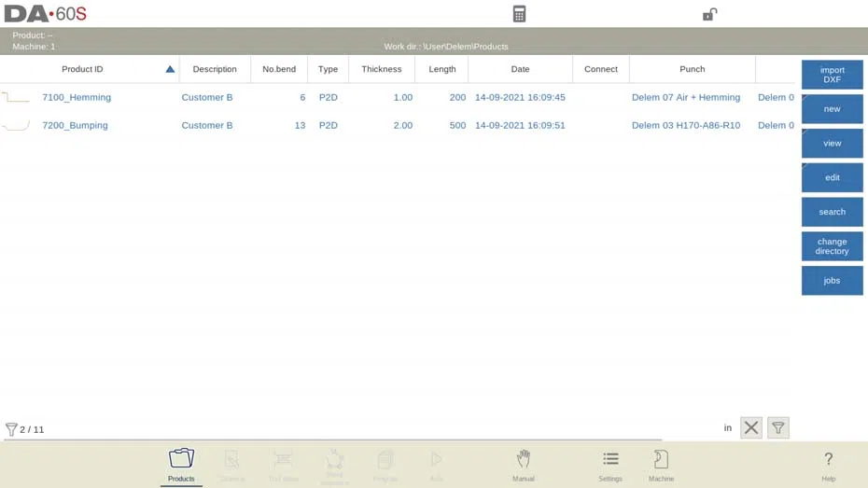Open the jobs button
Screen dimensions: 868x488
coord(832,281)
